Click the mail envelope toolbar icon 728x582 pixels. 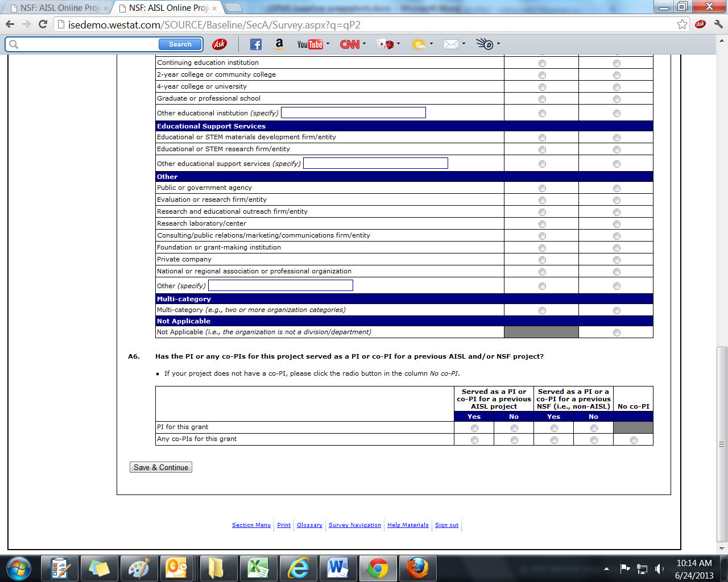[451, 44]
